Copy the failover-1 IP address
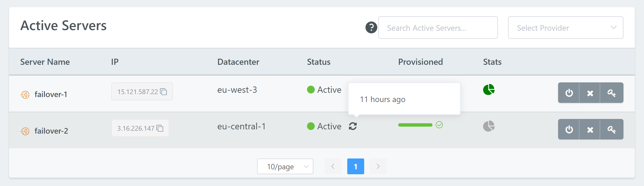The height and width of the screenshot is (186, 644). (163, 92)
